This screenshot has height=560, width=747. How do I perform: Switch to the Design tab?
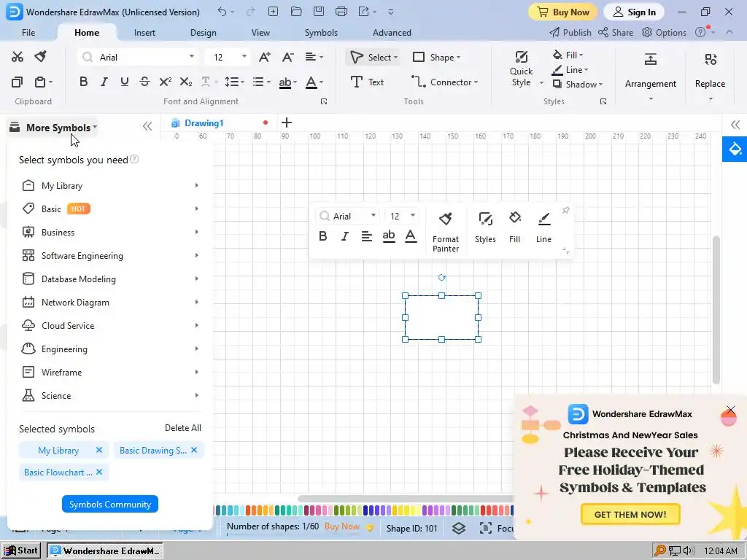click(x=203, y=32)
